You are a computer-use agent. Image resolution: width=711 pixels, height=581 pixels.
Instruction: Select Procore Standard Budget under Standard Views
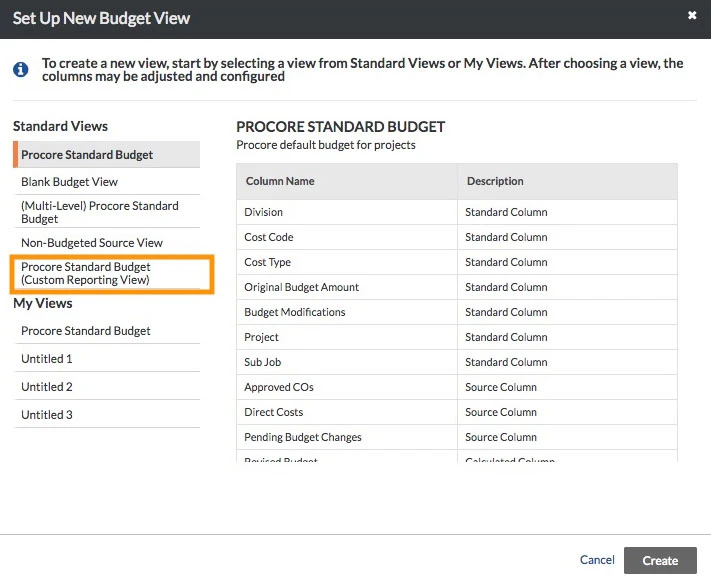coord(107,155)
